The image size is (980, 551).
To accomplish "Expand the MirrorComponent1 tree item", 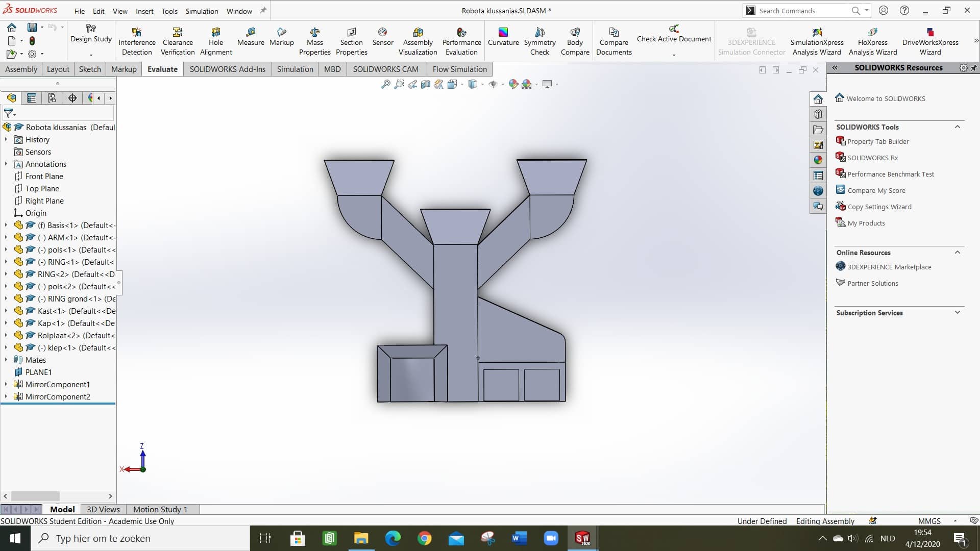I will point(7,384).
